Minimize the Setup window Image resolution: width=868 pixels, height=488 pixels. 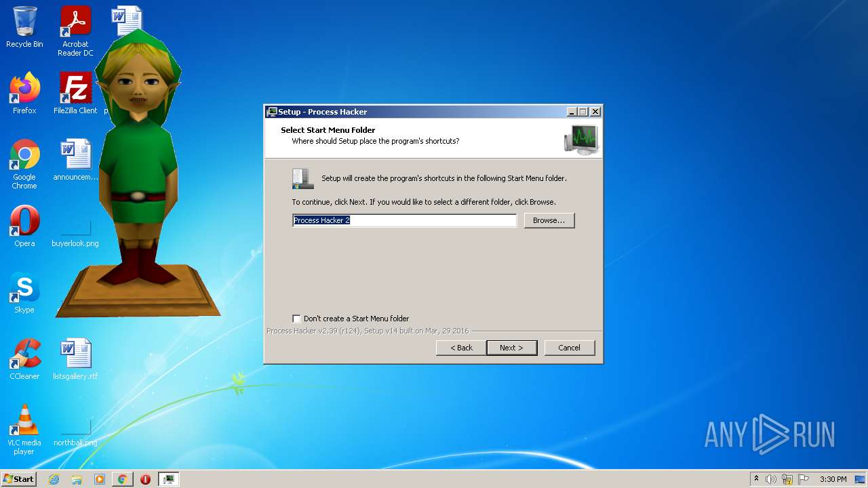(x=572, y=112)
